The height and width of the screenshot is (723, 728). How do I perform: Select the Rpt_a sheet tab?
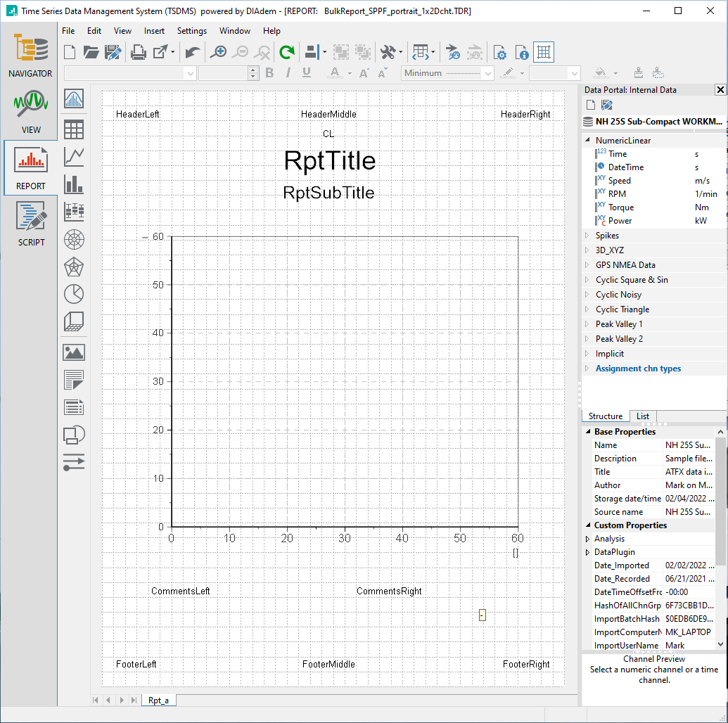point(158,700)
